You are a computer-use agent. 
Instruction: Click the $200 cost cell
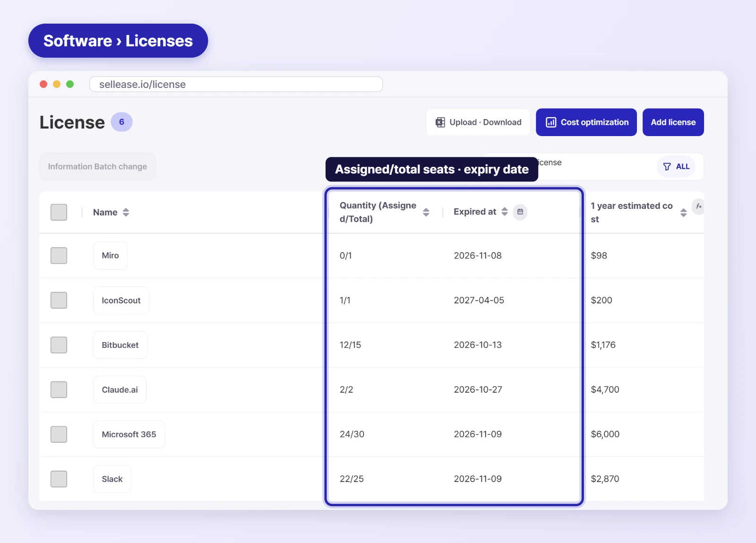(601, 300)
